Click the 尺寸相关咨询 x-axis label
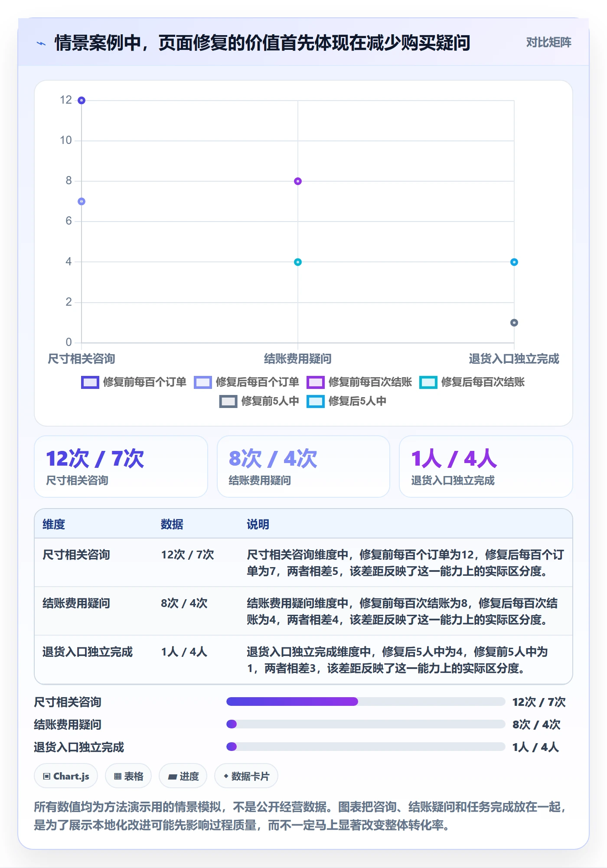 click(82, 359)
